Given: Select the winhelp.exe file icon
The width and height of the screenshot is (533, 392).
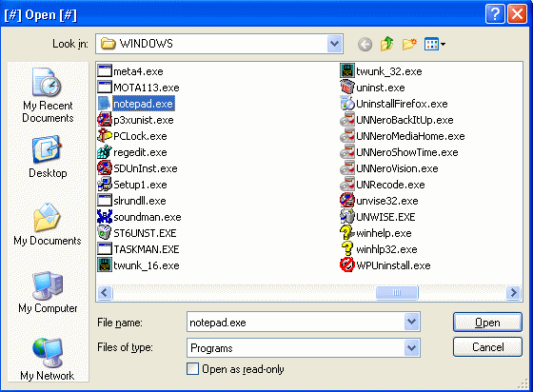Looking at the screenshot, I should point(347,233).
